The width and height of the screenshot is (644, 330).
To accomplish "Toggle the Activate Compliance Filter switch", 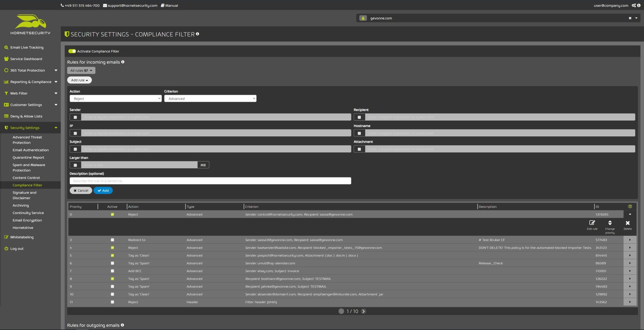I will (71, 51).
